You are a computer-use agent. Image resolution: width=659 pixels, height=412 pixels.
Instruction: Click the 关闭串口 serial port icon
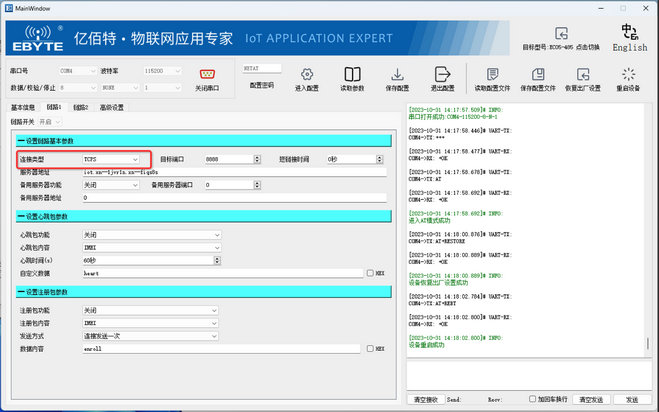pyautogui.click(x=208, y=74)
